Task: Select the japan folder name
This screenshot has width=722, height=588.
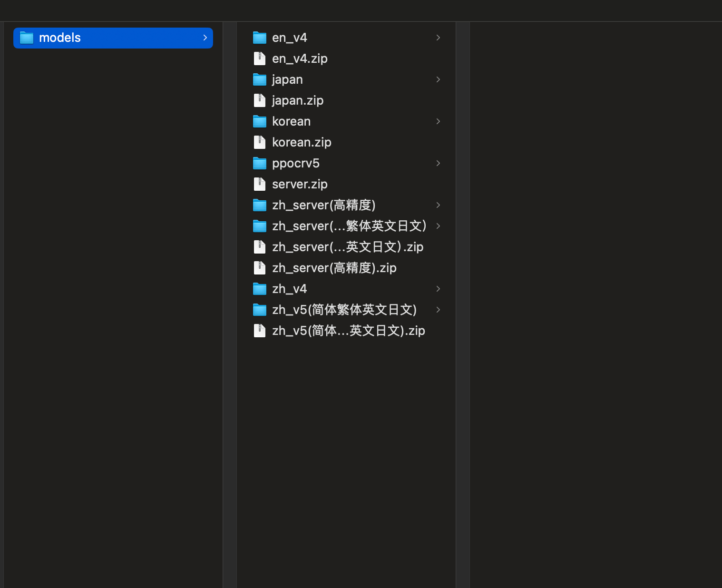Action: pos(287,79)
